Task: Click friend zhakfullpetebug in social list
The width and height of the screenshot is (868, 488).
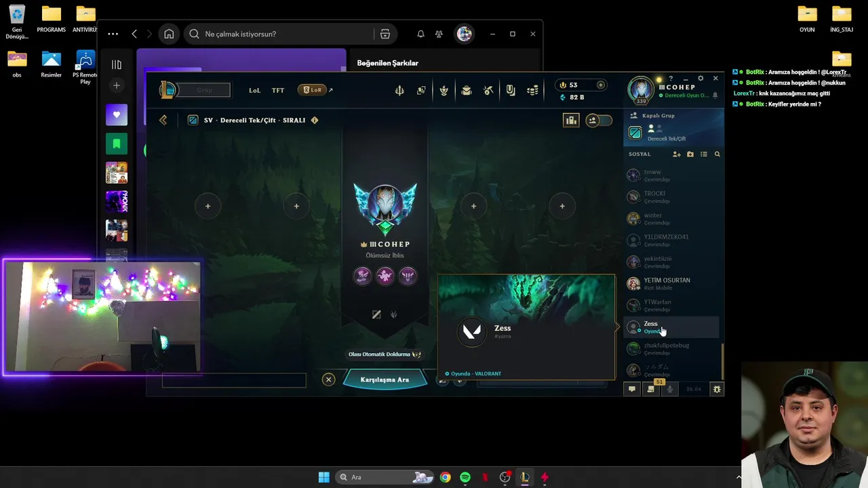Action: pos(671,348)
